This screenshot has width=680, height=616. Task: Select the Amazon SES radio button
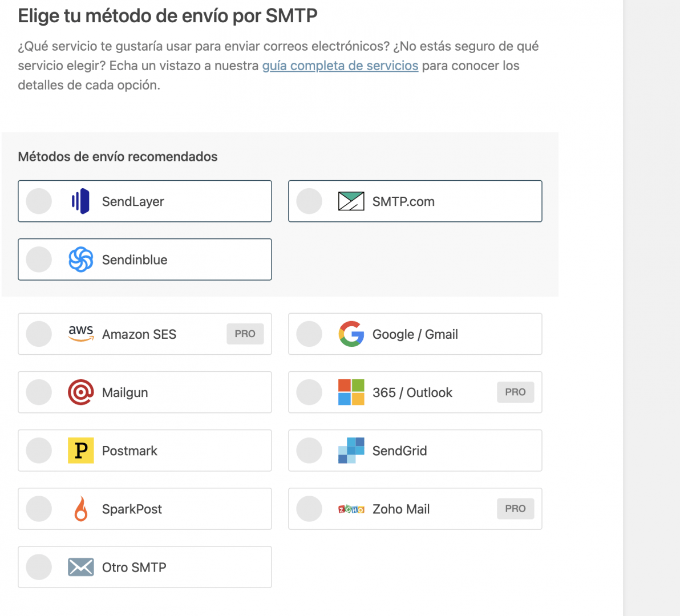point(39,334)
